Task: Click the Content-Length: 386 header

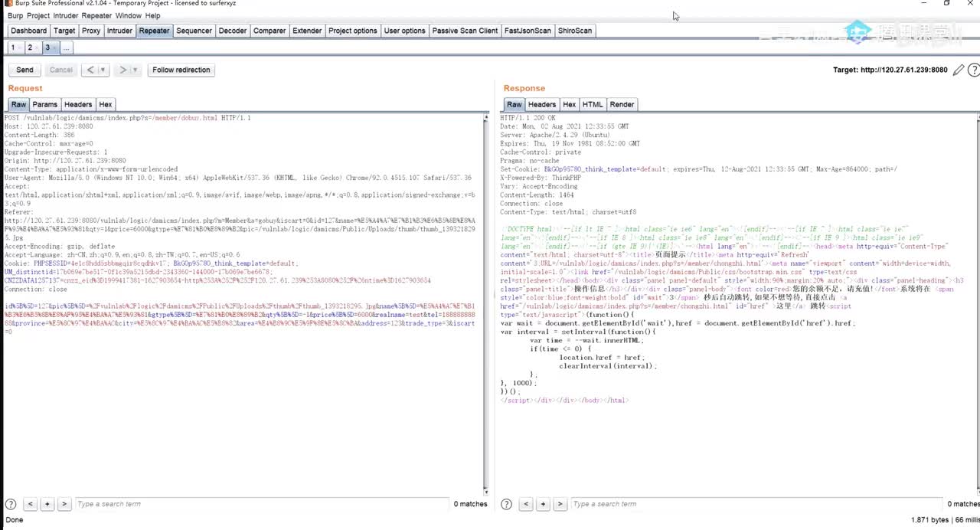Action: 40,135
